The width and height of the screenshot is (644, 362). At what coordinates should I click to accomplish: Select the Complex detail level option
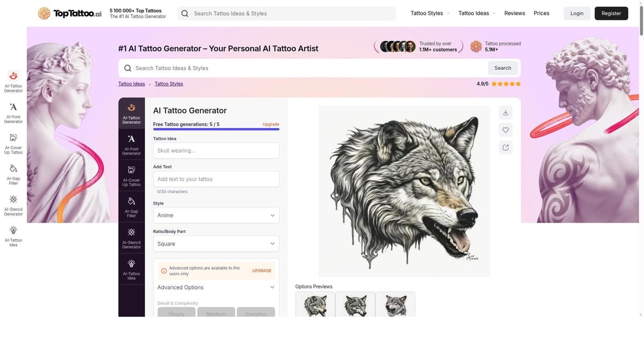[x=255, y=313]
